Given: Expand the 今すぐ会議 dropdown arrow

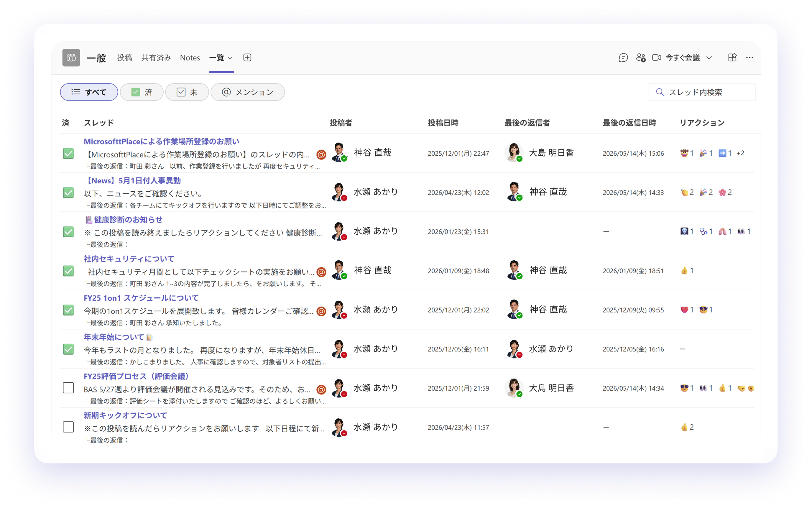Looking at the screenshot, I should [709, 58].
